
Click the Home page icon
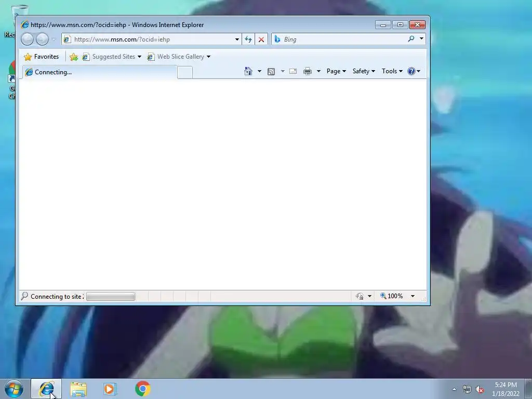tap(248, 71)
